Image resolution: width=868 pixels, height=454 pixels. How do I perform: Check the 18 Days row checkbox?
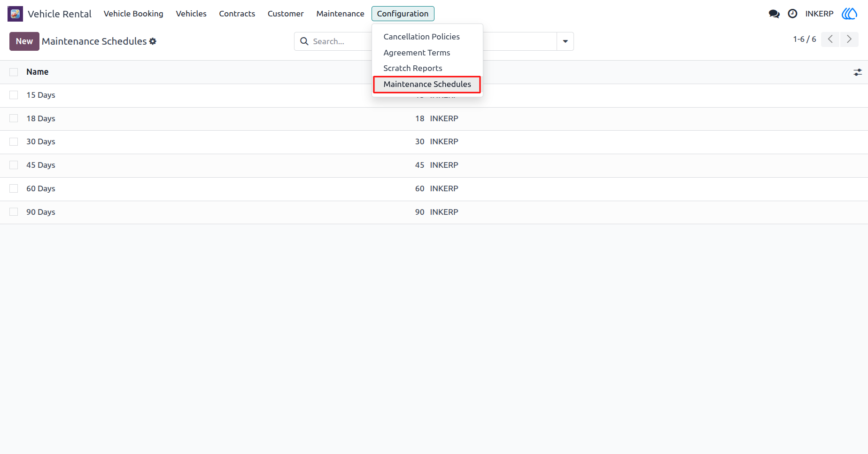tap(14, 118)
